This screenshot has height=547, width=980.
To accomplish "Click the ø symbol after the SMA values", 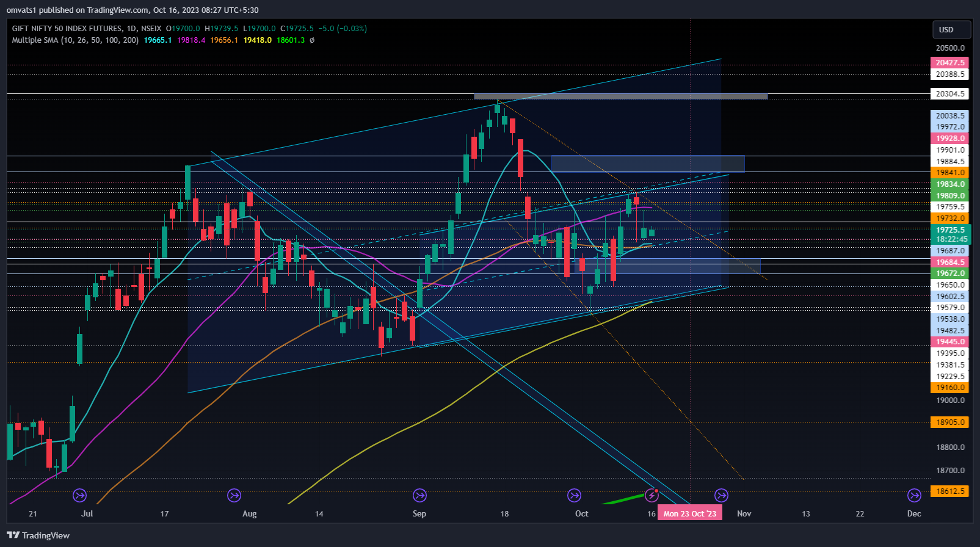I will pyautogui.click(x=312, y=40).
